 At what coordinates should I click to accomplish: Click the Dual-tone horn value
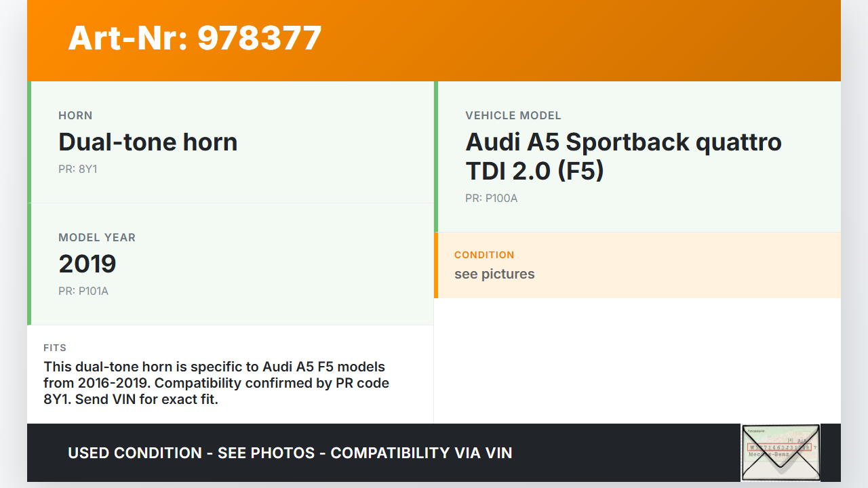pos(148,142)
